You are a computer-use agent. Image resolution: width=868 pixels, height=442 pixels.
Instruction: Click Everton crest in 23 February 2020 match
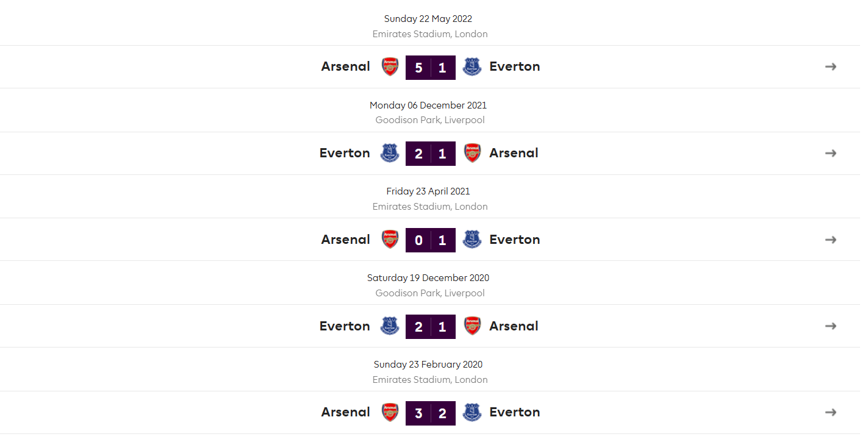pyautogui.click(x=472, y=412)
